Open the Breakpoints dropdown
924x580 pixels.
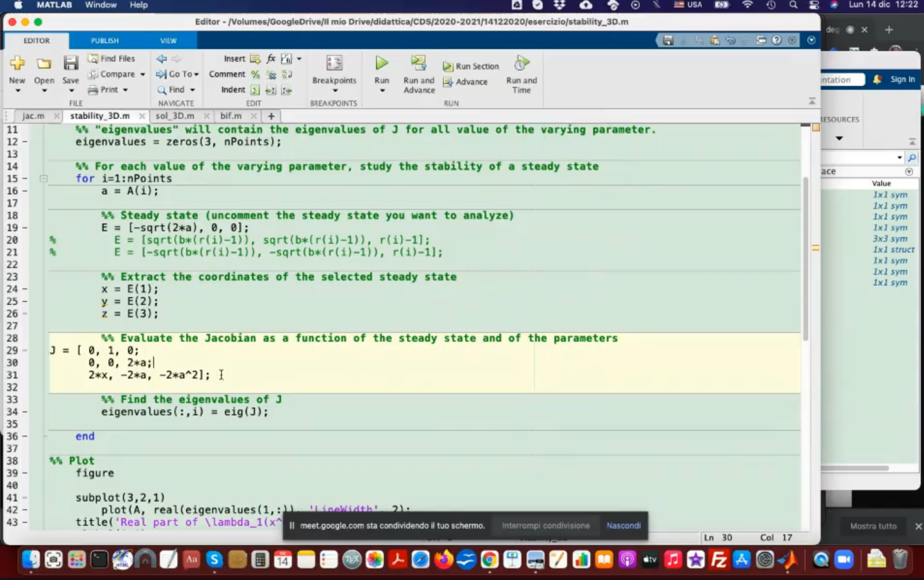(x=334, y=90)
